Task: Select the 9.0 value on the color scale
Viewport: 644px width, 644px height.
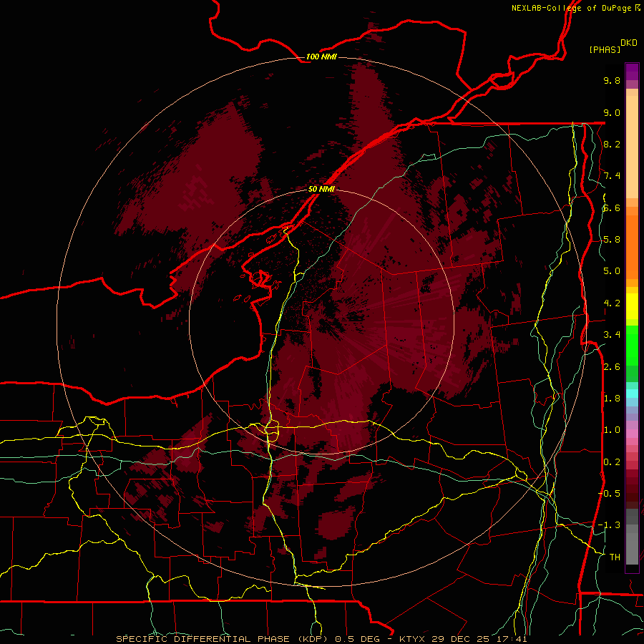Action: pos(612,112)
